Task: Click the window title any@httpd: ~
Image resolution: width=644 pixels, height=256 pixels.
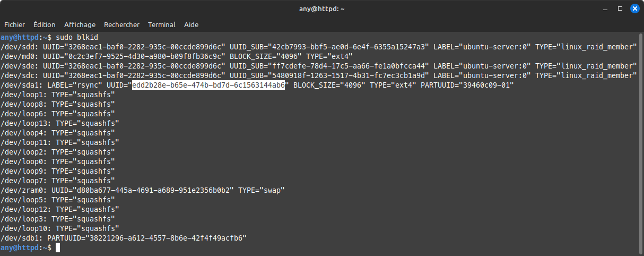Action: pyautogui.click(x=322, y=8)
